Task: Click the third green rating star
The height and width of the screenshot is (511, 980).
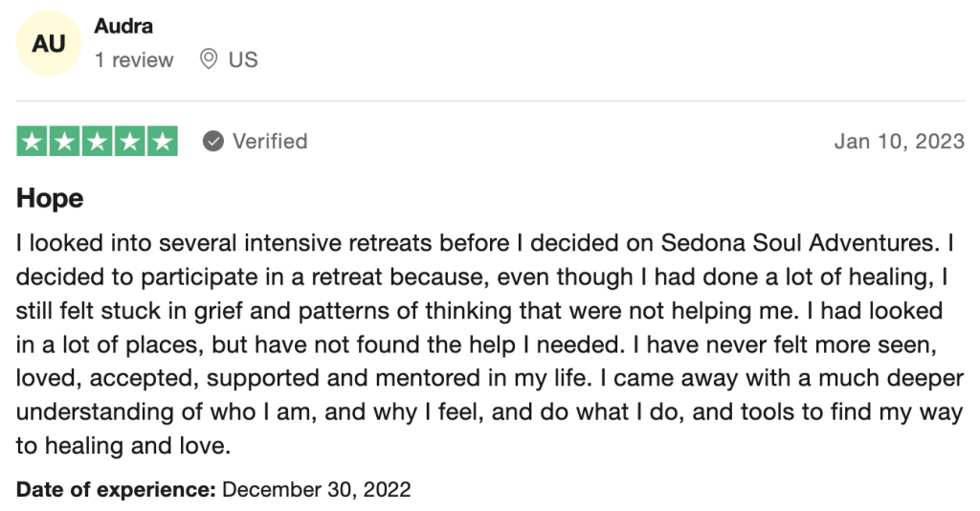Action: click(97, 142)
